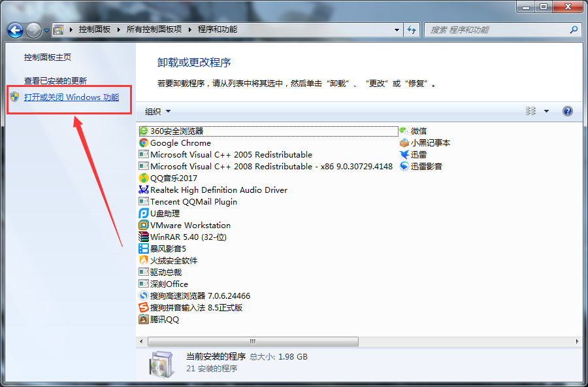
Task: Click the WinRAR 5.40 icon
Action: point(144,237)
